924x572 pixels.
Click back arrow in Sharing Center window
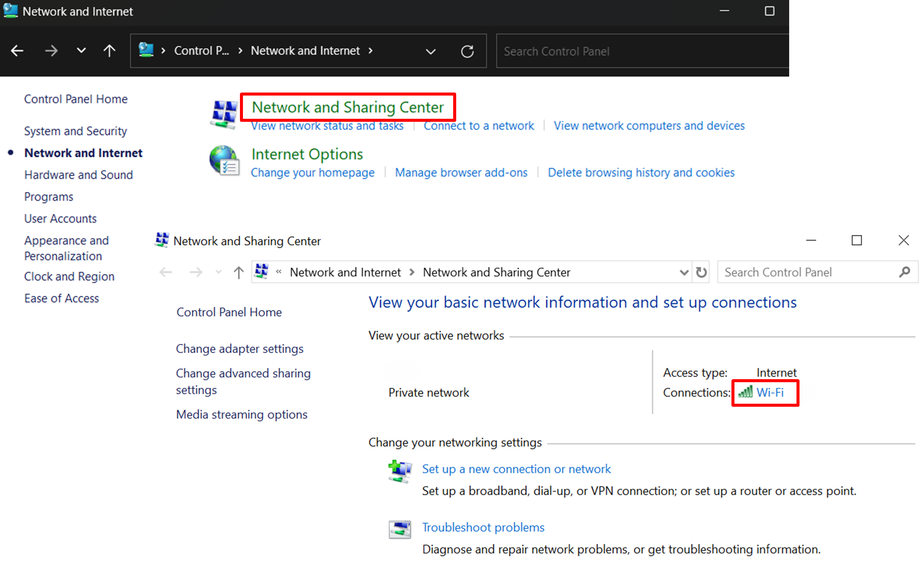pyautogui.click(x=166, y=272)
